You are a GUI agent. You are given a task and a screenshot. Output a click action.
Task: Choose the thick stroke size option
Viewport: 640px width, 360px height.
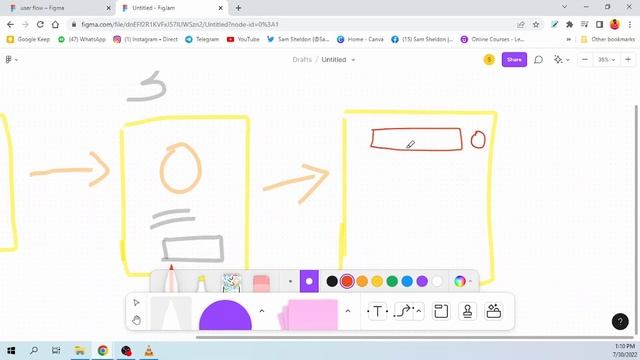(x=309, y=281)
